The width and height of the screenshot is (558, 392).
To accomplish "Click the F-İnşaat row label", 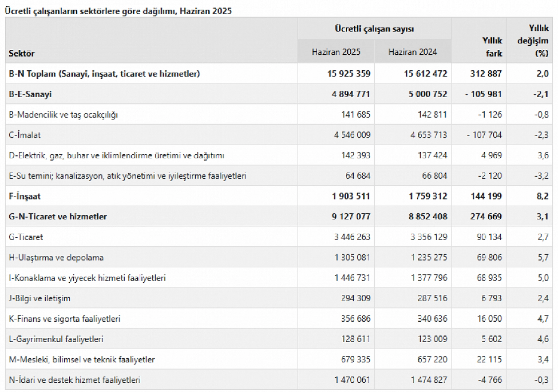I will 25,196.
